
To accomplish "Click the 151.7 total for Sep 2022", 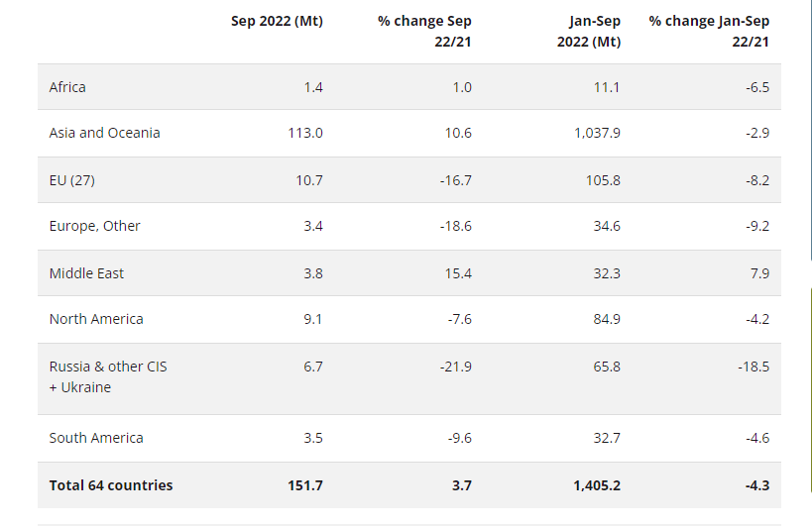I will (303, 485).
